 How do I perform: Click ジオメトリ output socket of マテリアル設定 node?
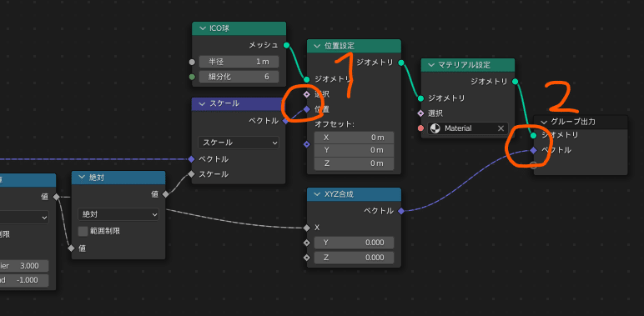515,82
